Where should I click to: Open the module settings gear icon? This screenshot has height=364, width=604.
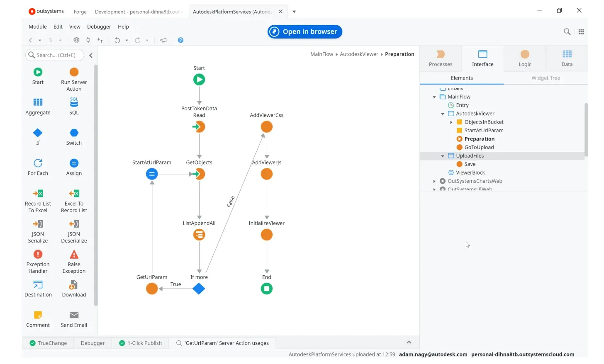coord(76,40)
